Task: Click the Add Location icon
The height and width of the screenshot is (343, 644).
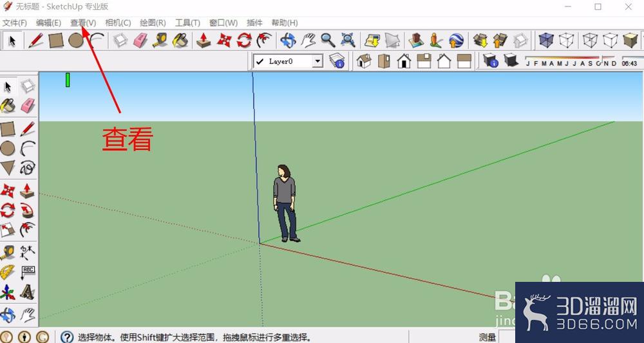Action: tap(372, 40)
